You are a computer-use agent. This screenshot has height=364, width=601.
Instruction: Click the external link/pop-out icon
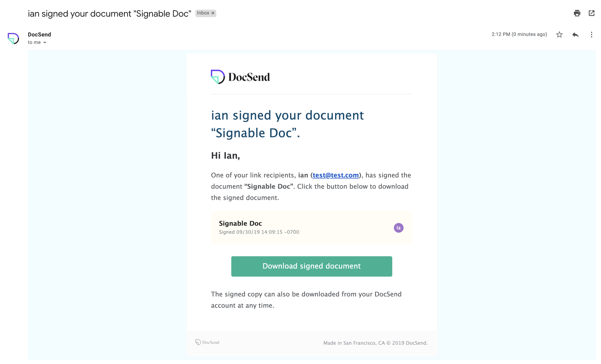point(592,12)
